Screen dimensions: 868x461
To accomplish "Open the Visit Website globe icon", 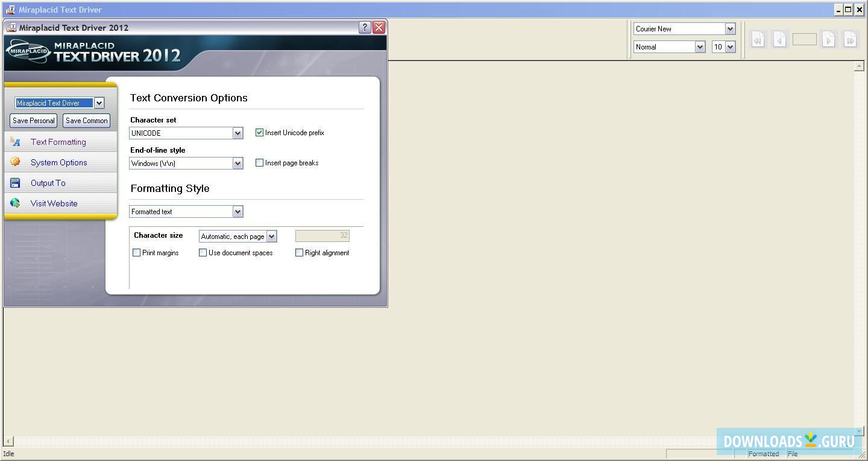I will pos(14,203).
